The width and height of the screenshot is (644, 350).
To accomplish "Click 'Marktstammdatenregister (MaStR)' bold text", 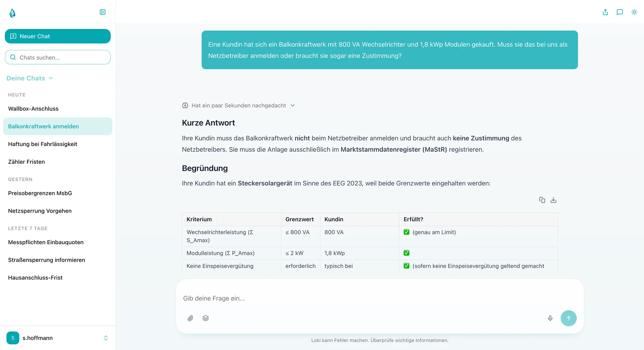I will pyautogui.click(x=394, y=149).
